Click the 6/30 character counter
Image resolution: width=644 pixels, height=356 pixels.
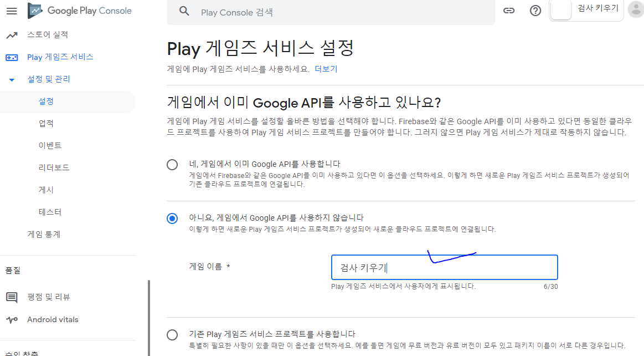coord(551,287)
